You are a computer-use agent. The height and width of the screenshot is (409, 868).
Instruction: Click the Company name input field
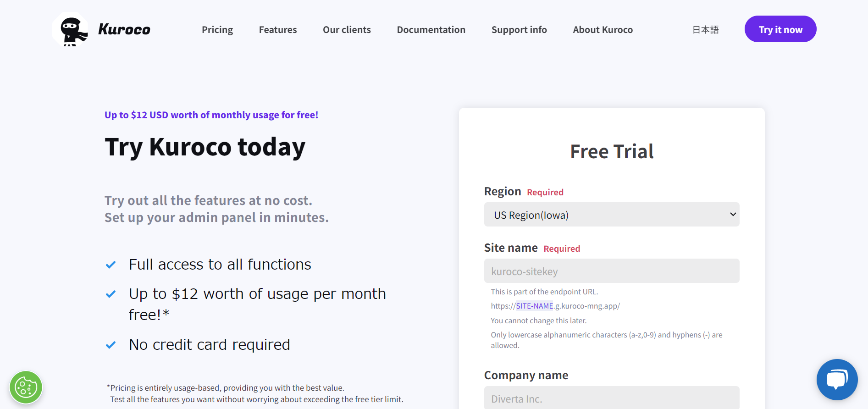[611, 398]
